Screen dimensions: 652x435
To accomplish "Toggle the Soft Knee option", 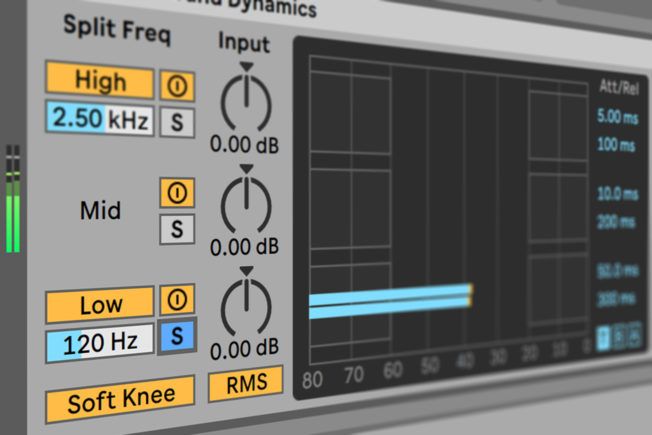I will pos(120,402).
